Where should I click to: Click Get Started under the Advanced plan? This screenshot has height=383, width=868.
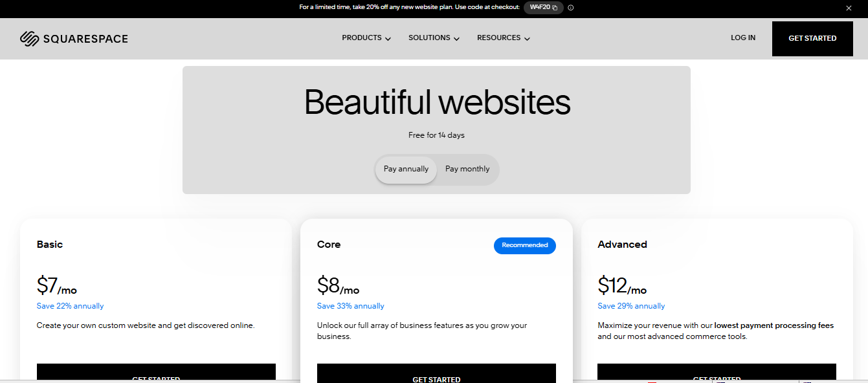[x=717, y=375]
